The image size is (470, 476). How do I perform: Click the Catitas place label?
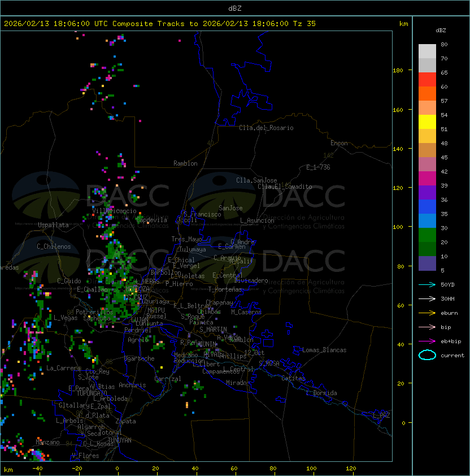[293, 378]
